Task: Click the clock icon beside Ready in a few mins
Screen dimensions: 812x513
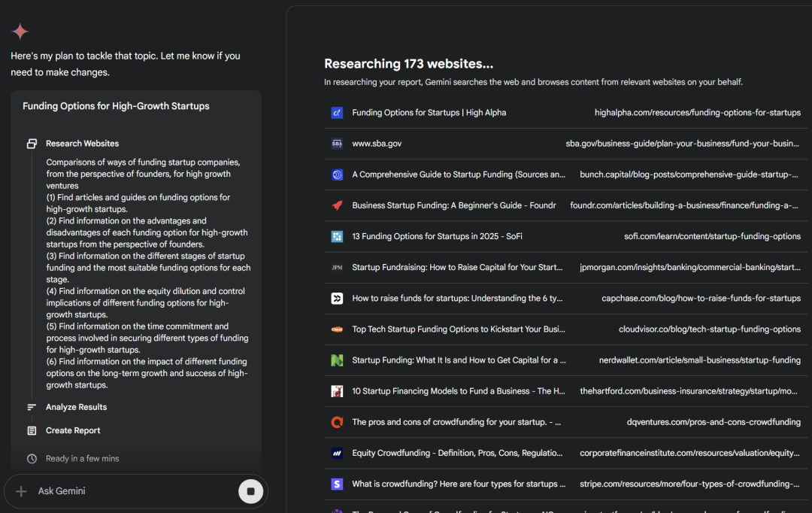Action: coord(32,459)
